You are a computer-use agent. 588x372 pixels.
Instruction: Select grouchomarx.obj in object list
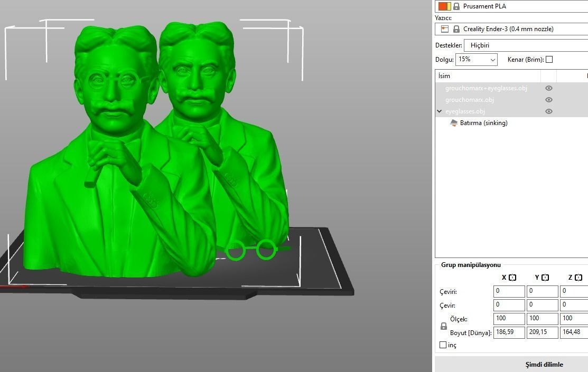pyautogui.click(x=470, y=100)
